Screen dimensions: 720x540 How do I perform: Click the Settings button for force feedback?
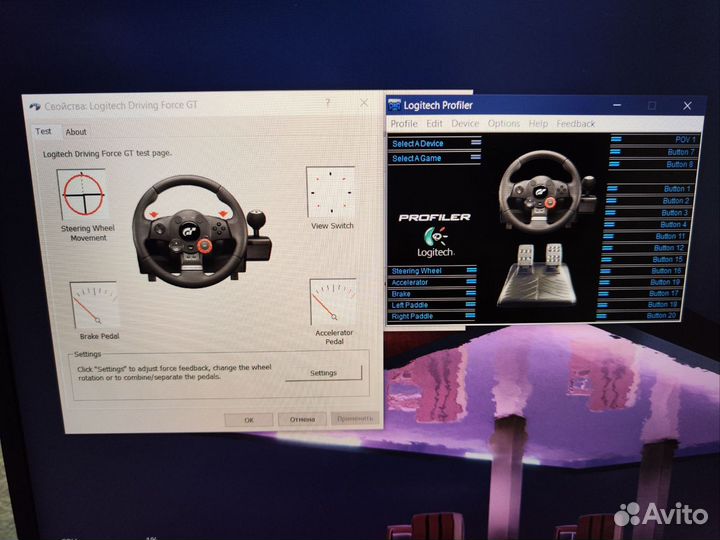coord(323,373)
